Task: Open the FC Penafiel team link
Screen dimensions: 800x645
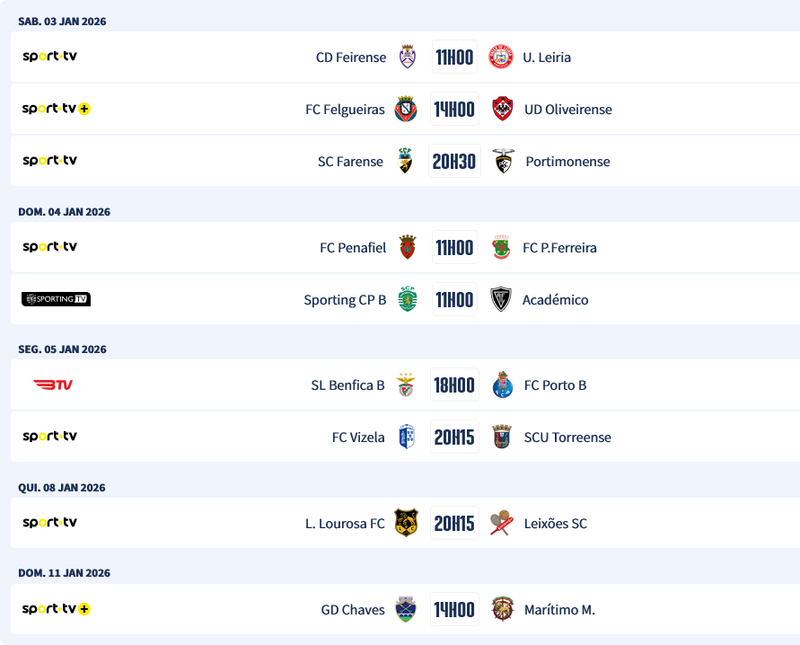Action: point(352,247)
